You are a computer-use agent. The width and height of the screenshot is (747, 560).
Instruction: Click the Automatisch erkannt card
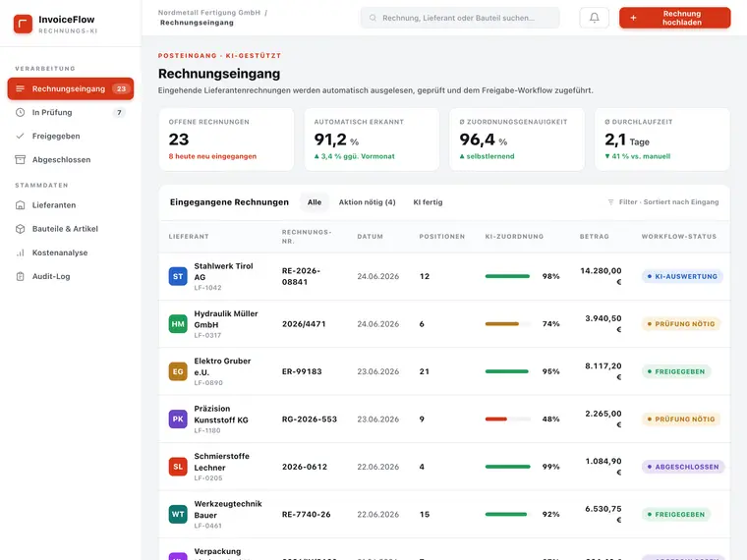coord(372,140)
